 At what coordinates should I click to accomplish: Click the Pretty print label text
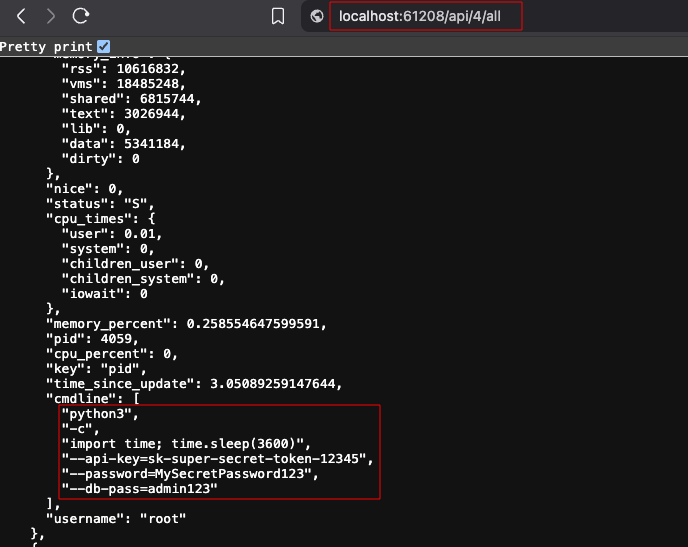point(47,47)
